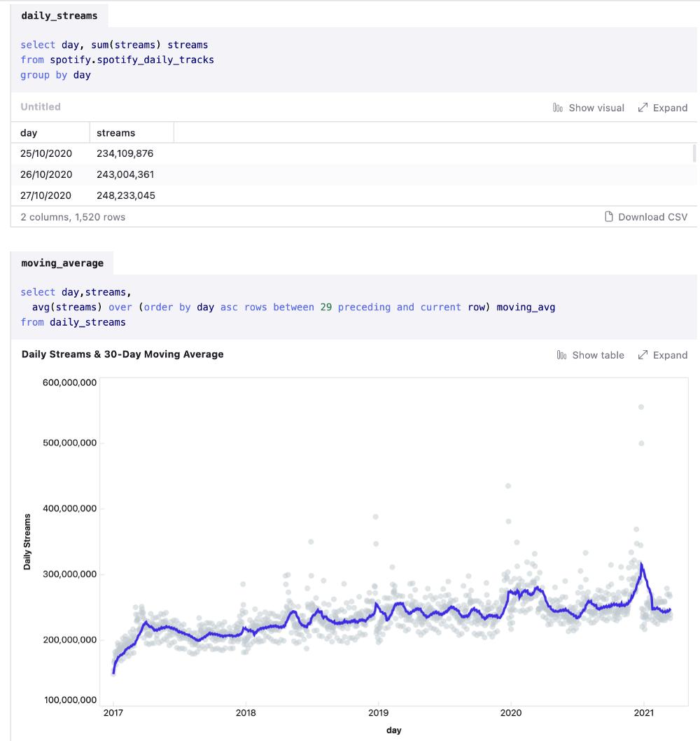700x741 pixels.
Task: Click the Expand arrows icon above the chart
Action: (643, 355)
